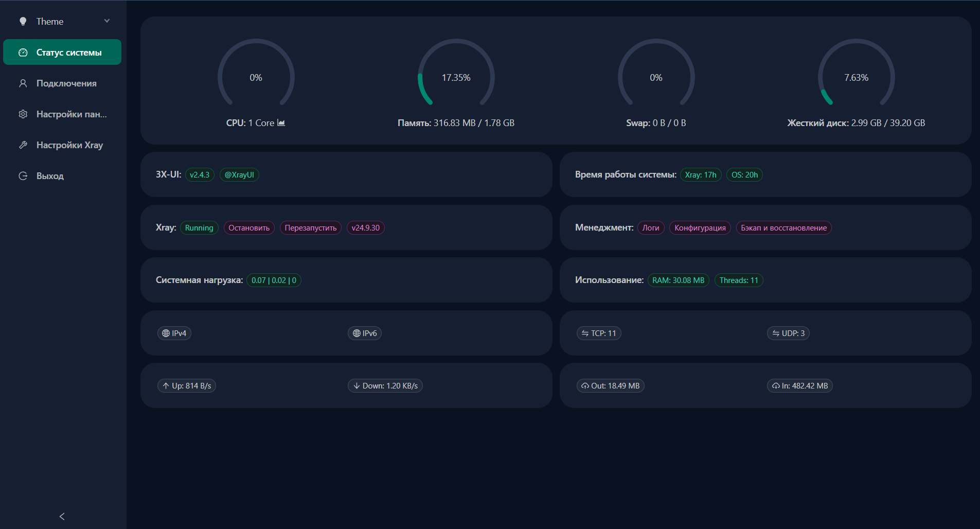Click the wrench icon for Xray settings

click(x=23, y=145)
